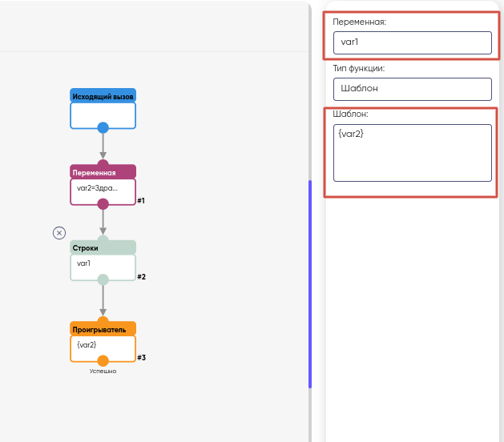Click green output connector under Строки node
504x442 pixels.
pyautogui.click(x=103, y=279)
